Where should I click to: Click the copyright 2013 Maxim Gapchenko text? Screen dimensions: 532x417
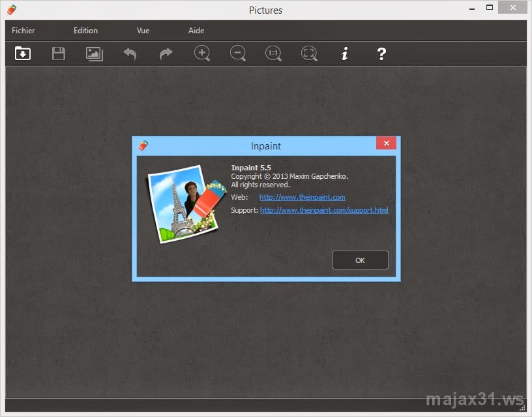289,176
